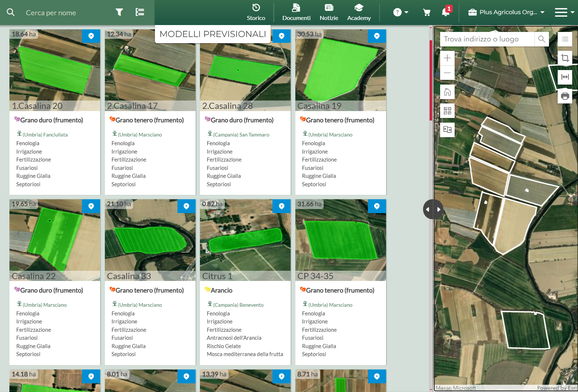Image resolution: width=578 pixels, height=392 pixels.
Task: Locate CP 34-35 on map pin
Action: [377, 206]
